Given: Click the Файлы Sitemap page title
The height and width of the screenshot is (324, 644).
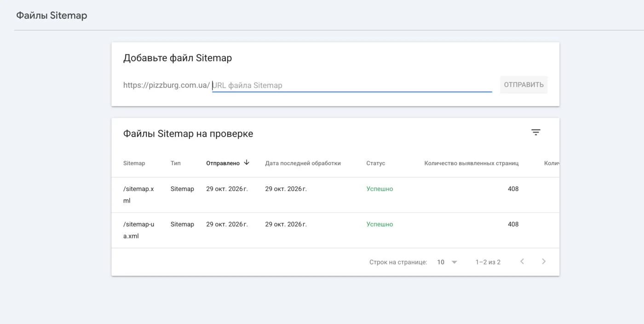Looking at the screenshot, I should click(52, 15).
